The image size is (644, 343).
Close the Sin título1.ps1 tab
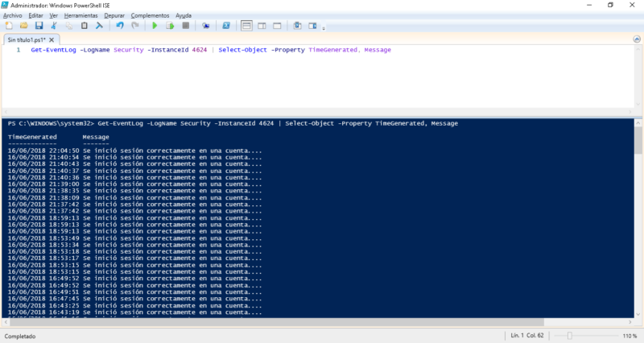pyautogui.click(x=53, y=39)
